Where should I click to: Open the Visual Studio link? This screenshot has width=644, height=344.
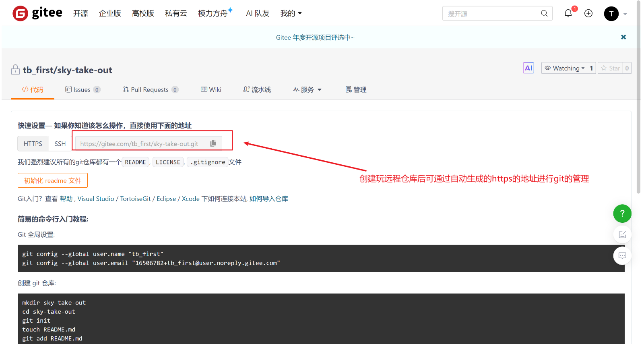click(x=96, y=199)
